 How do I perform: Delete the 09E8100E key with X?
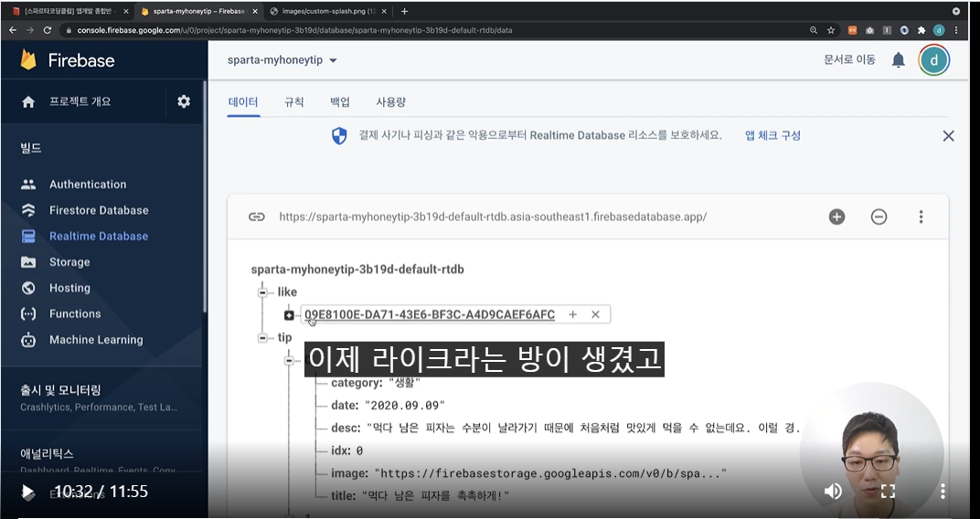pyautogui.click(x=595, y=314)
